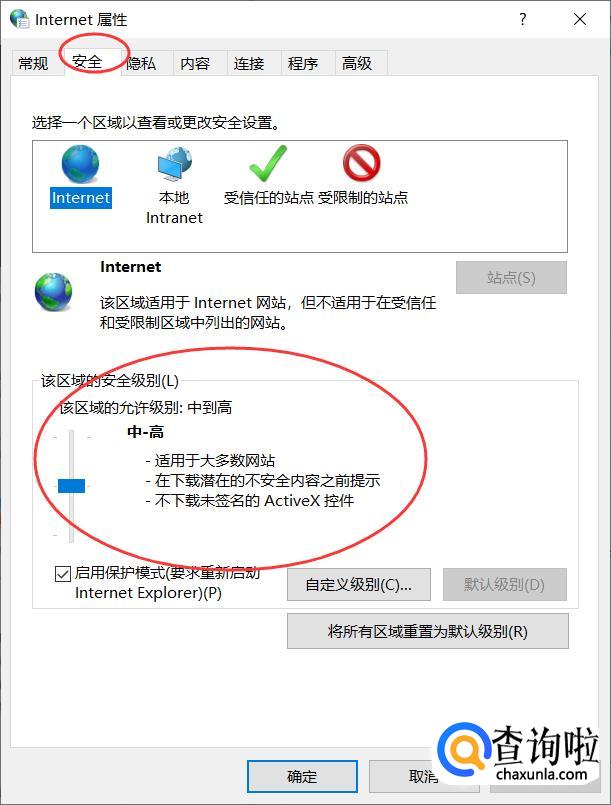The width and height of the screenshot is (611, 805).
Task: Open the 隐私 tab
Action: coord(141,64)
